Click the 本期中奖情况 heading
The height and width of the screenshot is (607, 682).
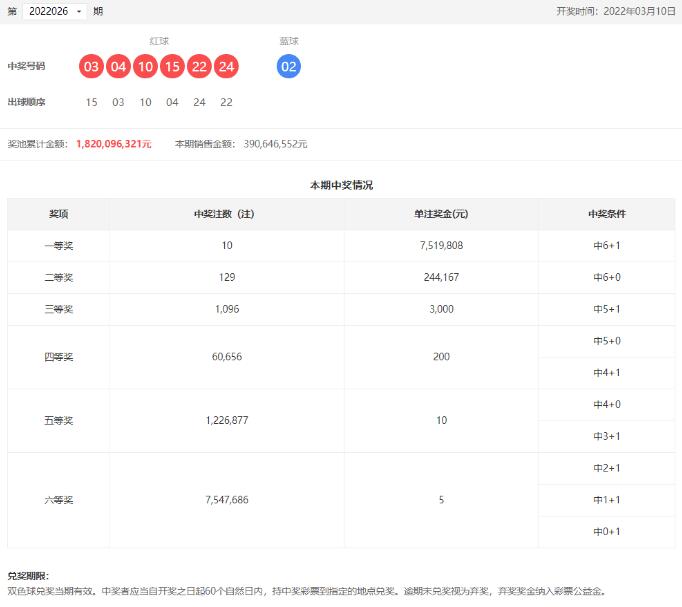pyautogui.click(x=341, y=185)
